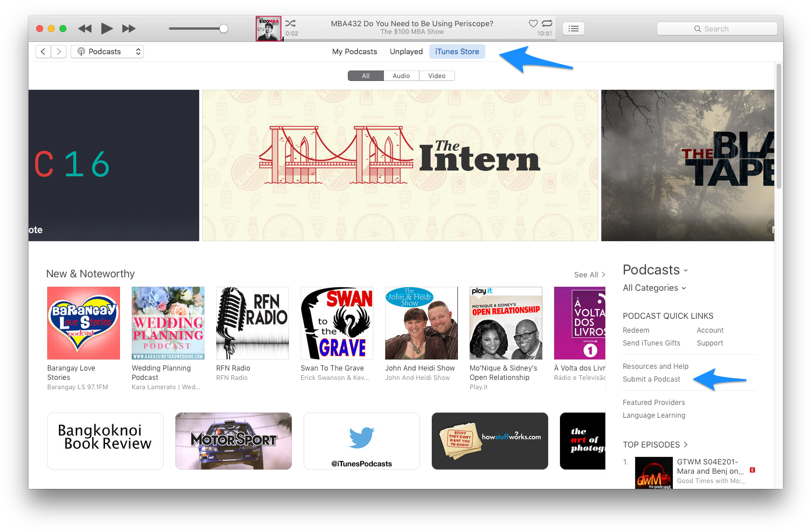The height and width of the screenshot is (532, 811).
Task: Click the Submit a Podcast link
Action: [651, 379]
